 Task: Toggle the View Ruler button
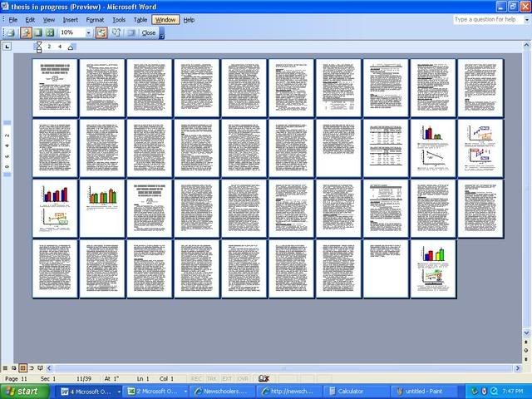coord(102,32)
